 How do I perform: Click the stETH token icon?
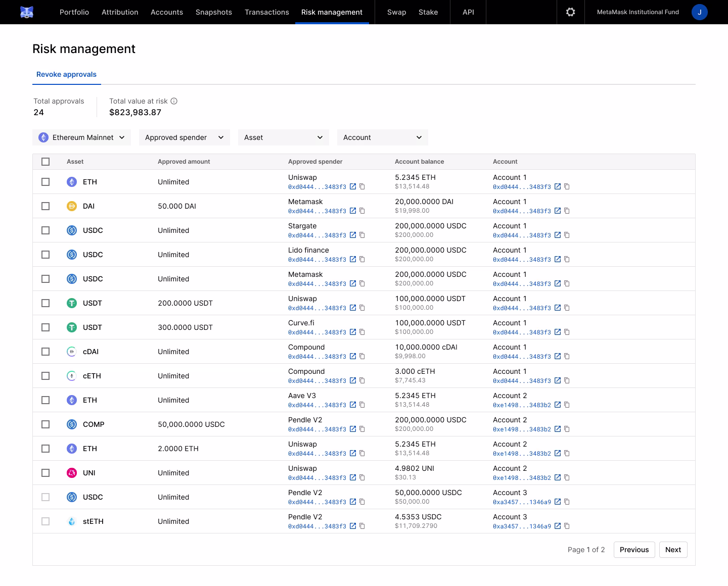tap(72, 521)
